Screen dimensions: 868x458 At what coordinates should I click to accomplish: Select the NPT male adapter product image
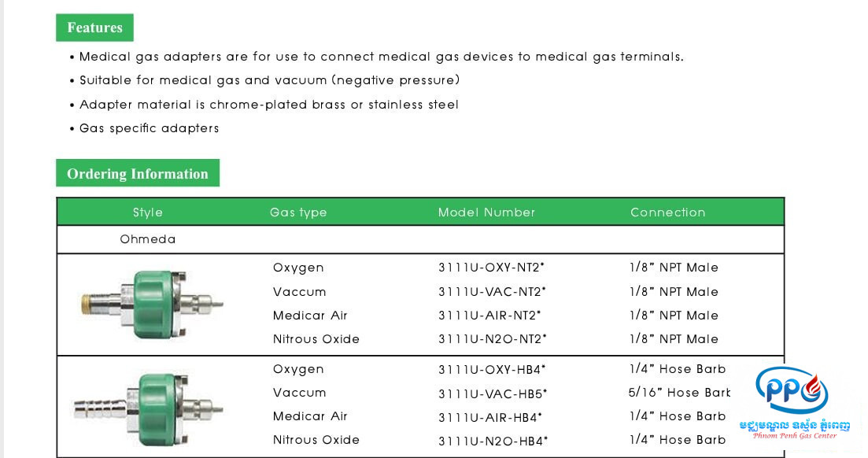point(152,304)
